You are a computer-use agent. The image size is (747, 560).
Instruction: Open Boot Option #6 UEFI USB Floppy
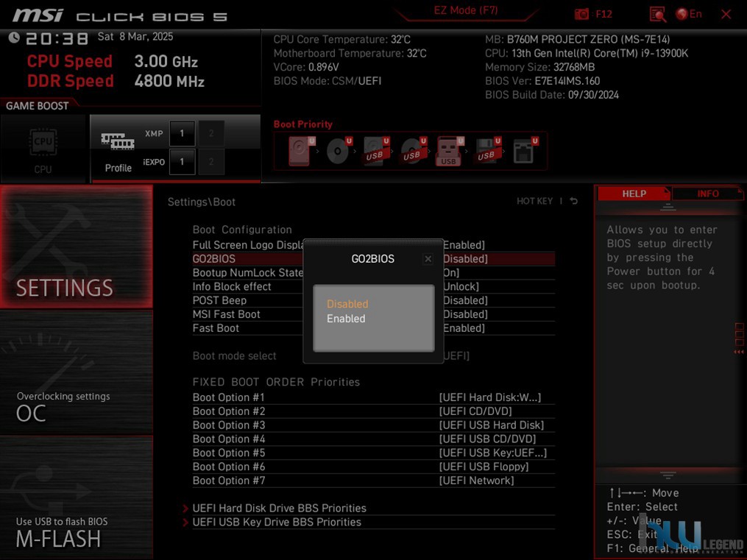tap(484, 467)
